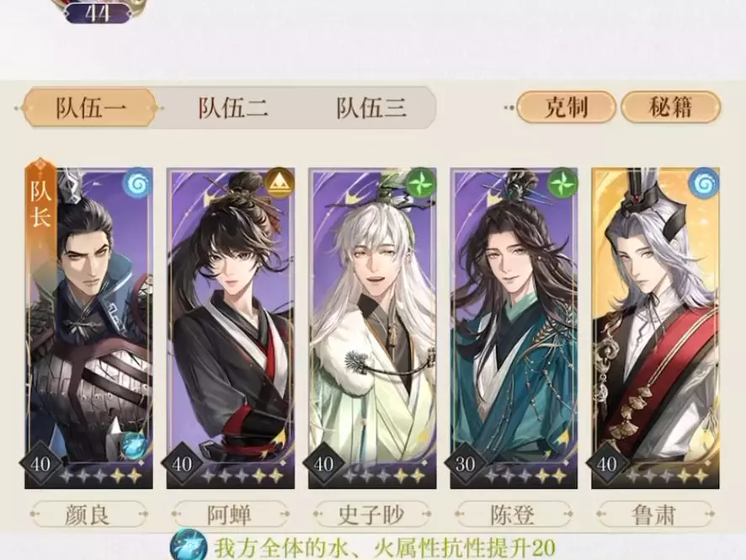Switch to the 队伍一 tab
Screen dimensions: 746x560
pos(90,109)
